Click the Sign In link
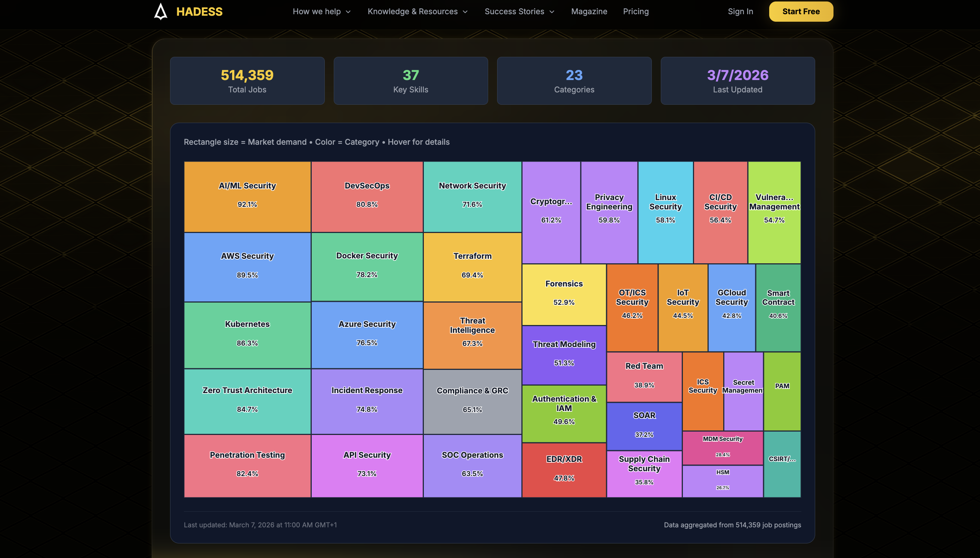The height and width of the screenshot is (558, 980). [x=740, y=12]
